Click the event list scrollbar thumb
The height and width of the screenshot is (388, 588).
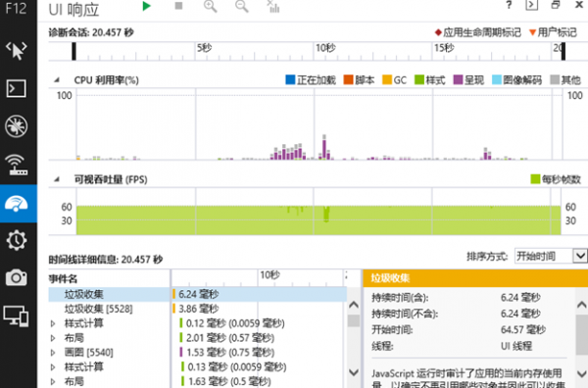(x=354, y=320)
